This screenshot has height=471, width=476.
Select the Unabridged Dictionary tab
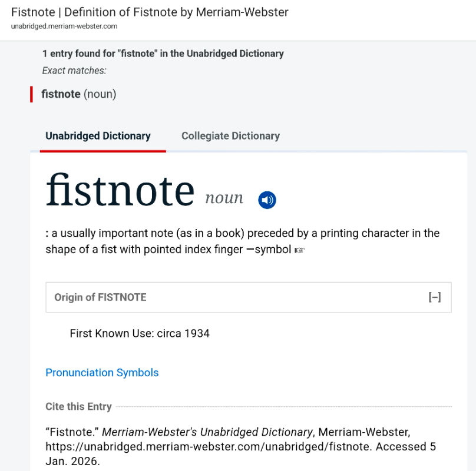coord(98,136)
